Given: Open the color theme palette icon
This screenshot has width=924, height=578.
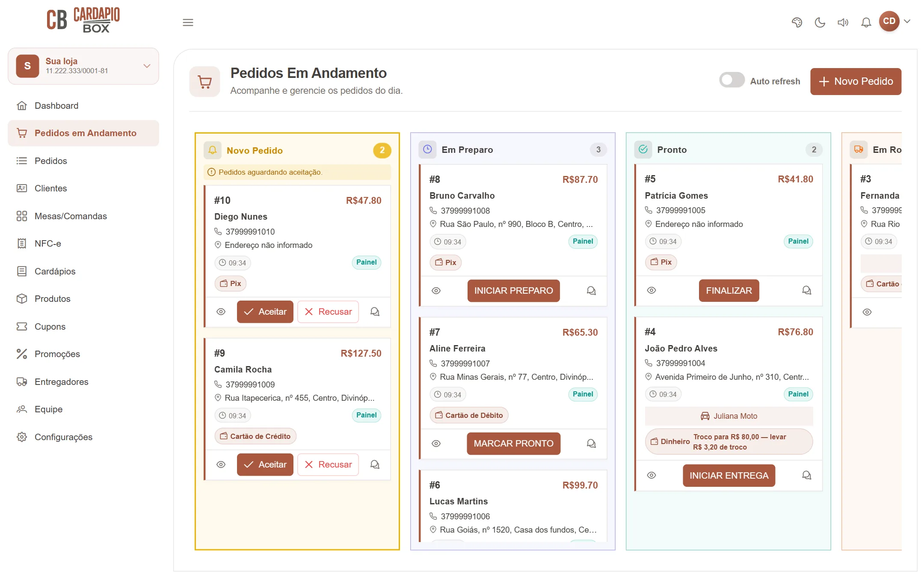Looking at the screenshot, I should click(x=797, y=22).
